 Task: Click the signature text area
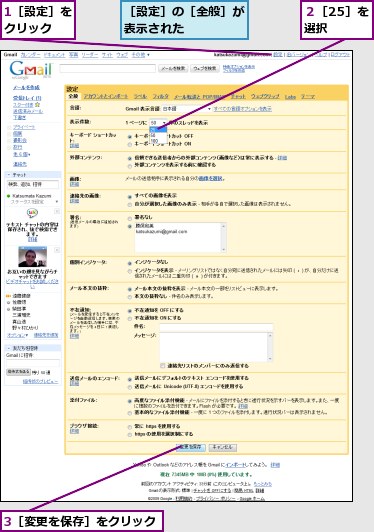tap(178, 237)
